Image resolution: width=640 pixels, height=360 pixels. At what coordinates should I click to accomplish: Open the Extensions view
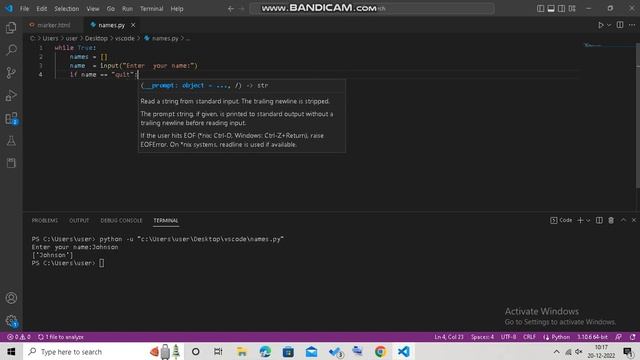coord(11,118)
